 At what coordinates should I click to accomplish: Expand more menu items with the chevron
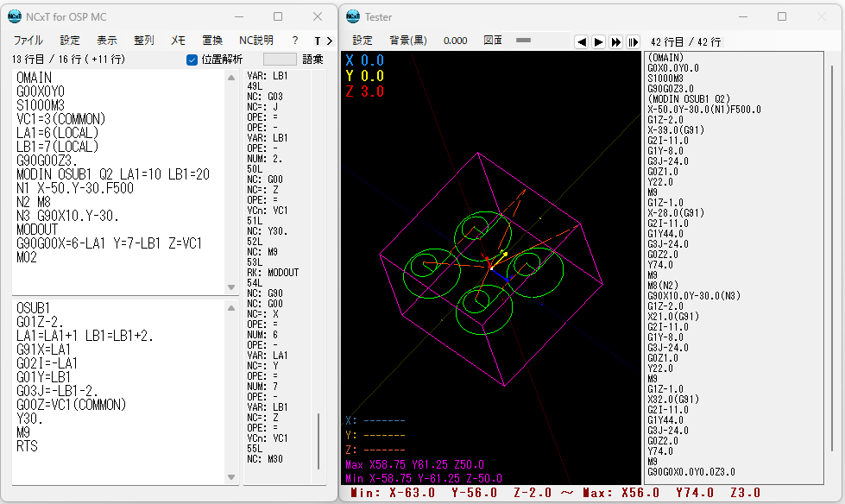coord(329,41)
